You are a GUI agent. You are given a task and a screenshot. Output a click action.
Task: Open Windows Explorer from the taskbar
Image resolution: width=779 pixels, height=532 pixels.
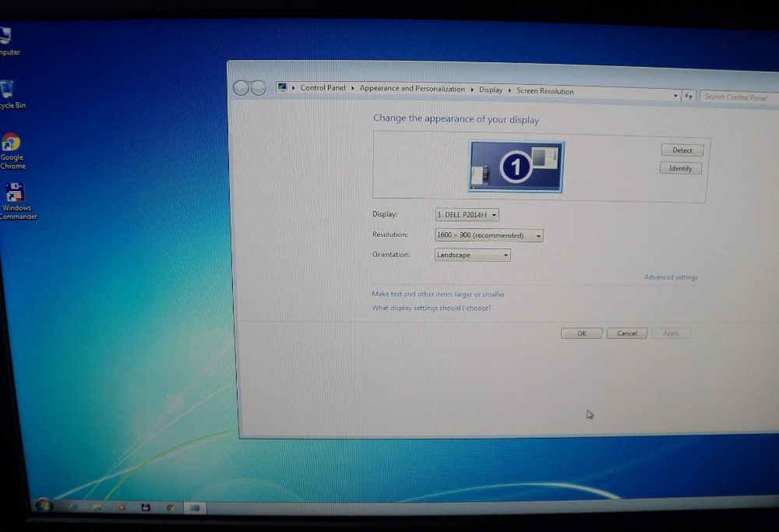click(x=97, y=507)
